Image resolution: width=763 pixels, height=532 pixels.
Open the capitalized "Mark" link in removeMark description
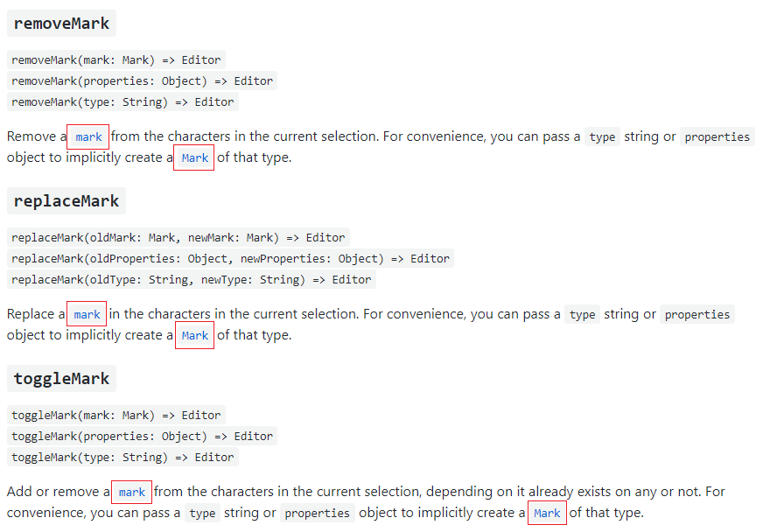(194, 158)
